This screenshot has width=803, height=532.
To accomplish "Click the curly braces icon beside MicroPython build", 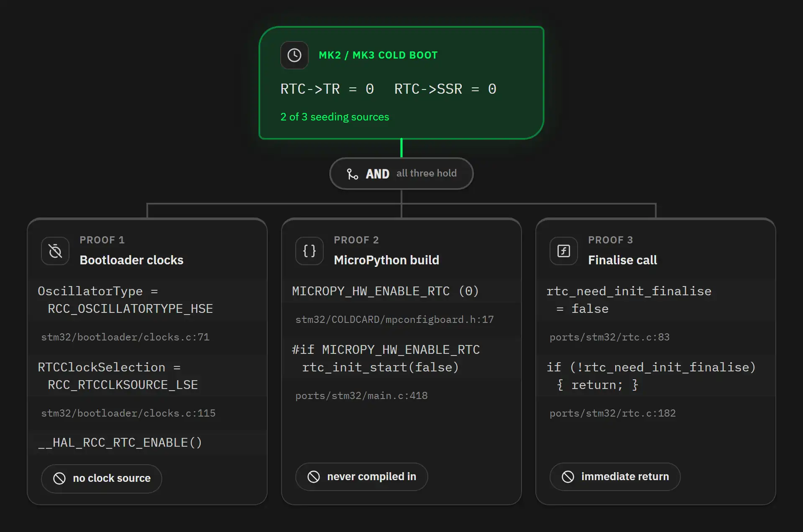I will click(309, 251).
